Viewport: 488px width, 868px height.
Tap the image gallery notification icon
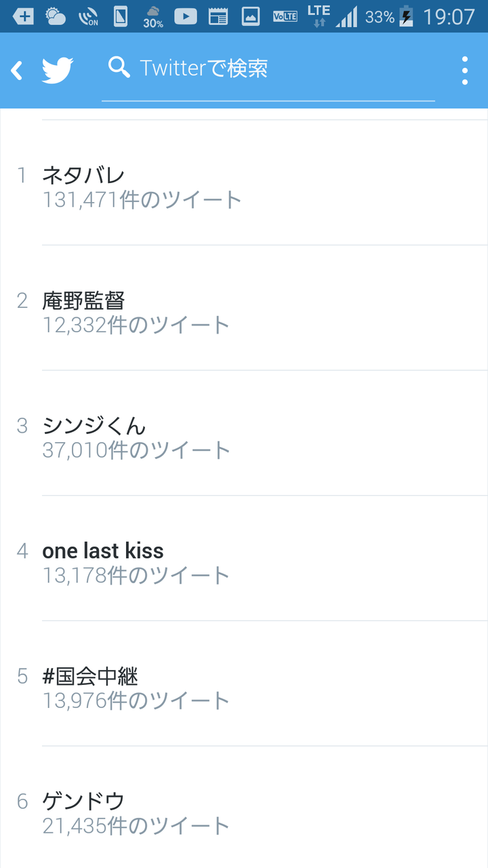point(251,16)
